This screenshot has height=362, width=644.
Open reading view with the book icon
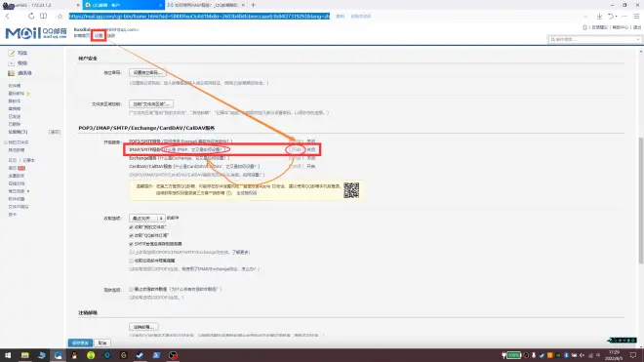pos(43,16)
